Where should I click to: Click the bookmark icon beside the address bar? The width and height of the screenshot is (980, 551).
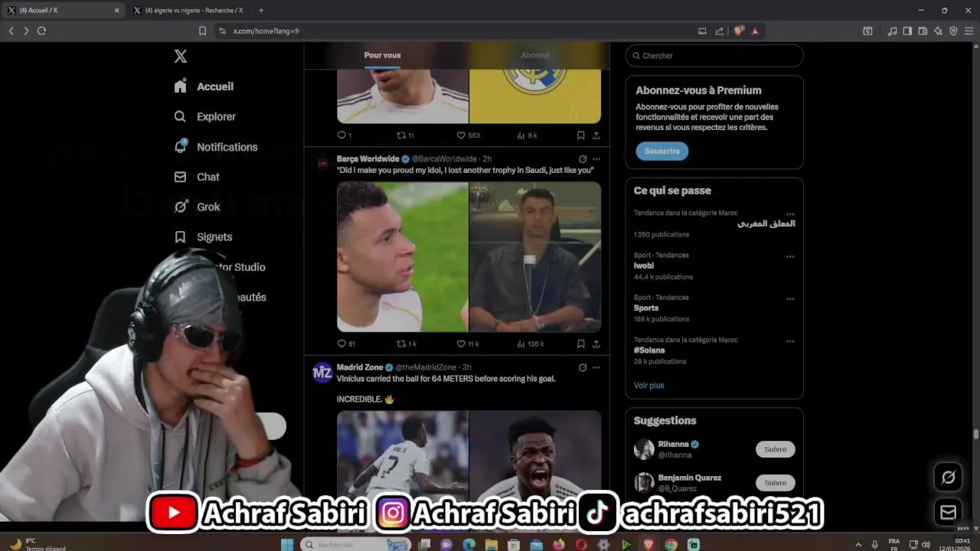(202, 31)
